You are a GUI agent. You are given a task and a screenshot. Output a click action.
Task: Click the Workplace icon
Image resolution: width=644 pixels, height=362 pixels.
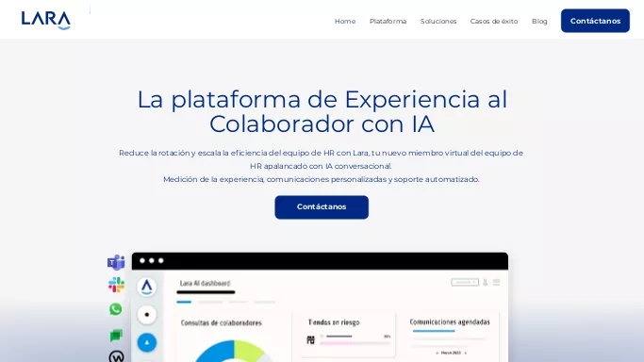pos(116,356)
